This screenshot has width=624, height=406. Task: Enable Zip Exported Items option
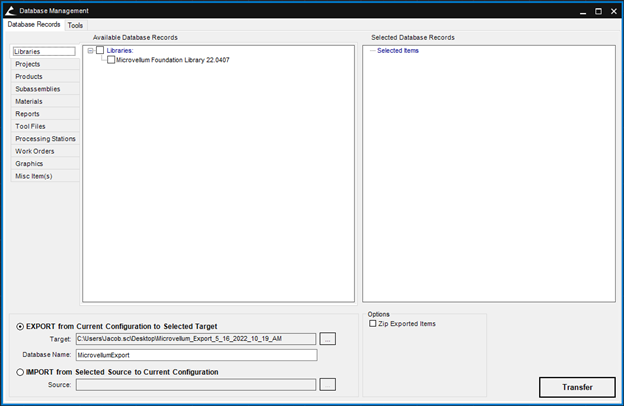click(x=373, y=324)
